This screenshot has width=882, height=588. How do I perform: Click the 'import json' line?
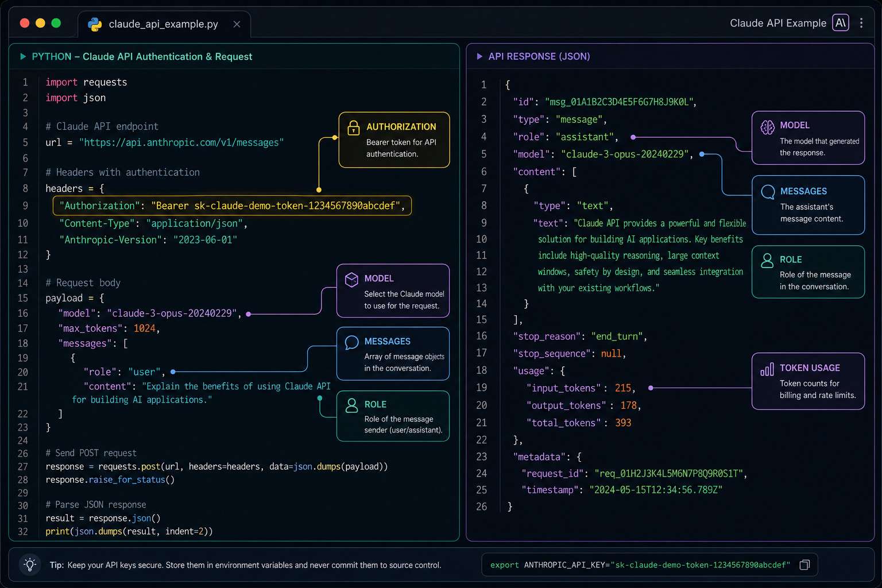76,98
